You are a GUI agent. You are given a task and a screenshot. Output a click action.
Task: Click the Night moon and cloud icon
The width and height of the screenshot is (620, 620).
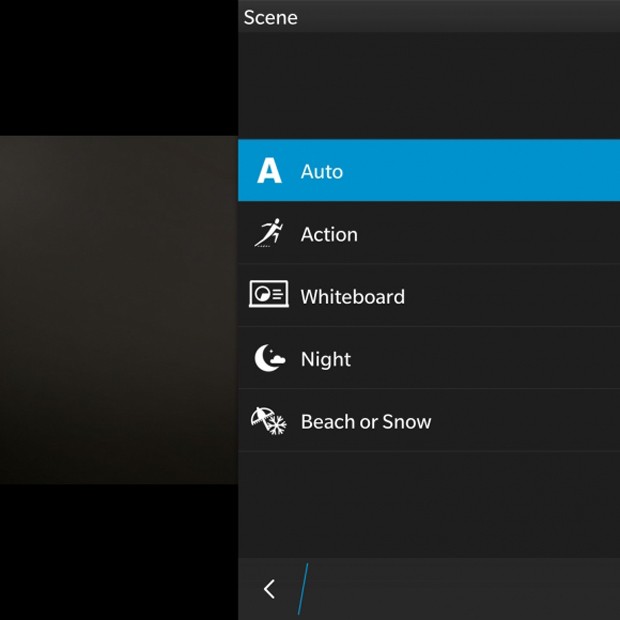(269, 359)
